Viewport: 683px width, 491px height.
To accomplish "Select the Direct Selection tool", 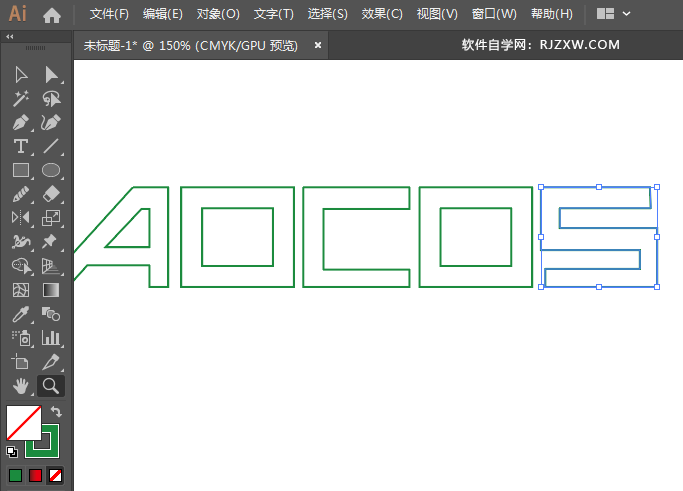I will pos(51,75).
